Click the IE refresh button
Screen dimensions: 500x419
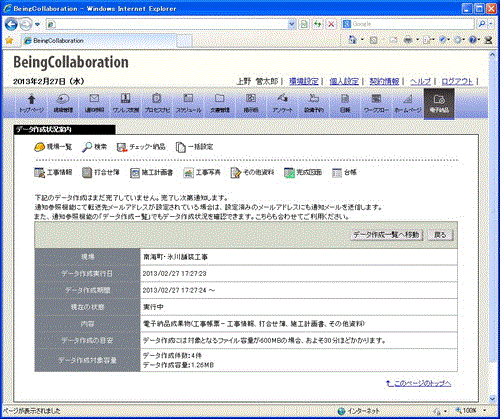[x=318, y=24]
